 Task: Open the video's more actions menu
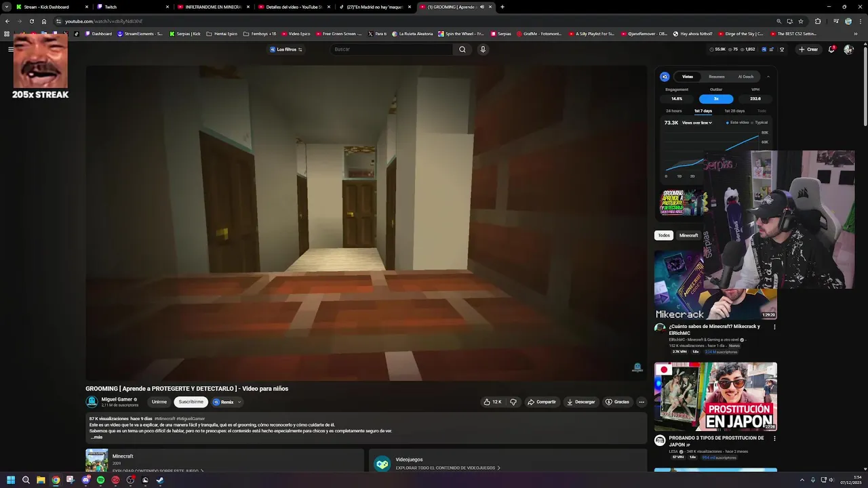(x=642, y=402)
